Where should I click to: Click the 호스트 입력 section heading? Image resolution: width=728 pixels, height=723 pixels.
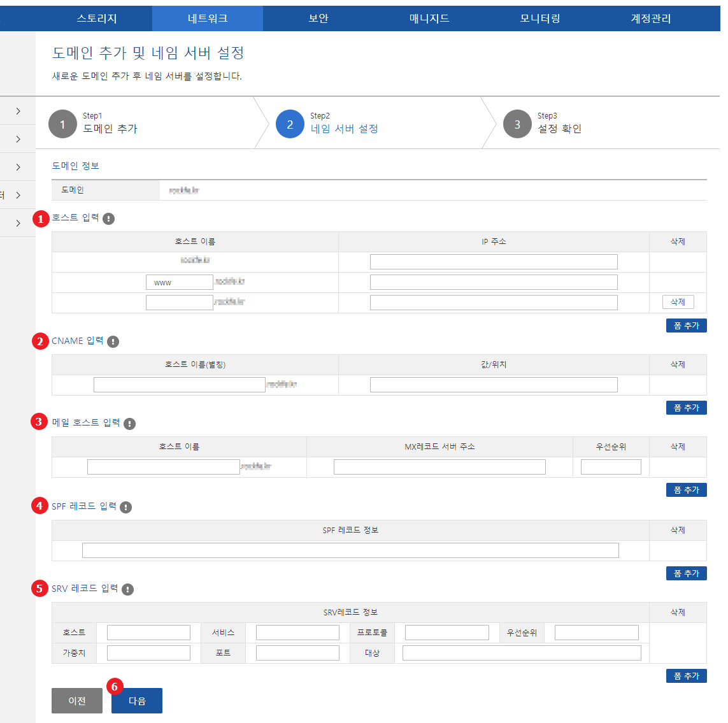(75, 217)
